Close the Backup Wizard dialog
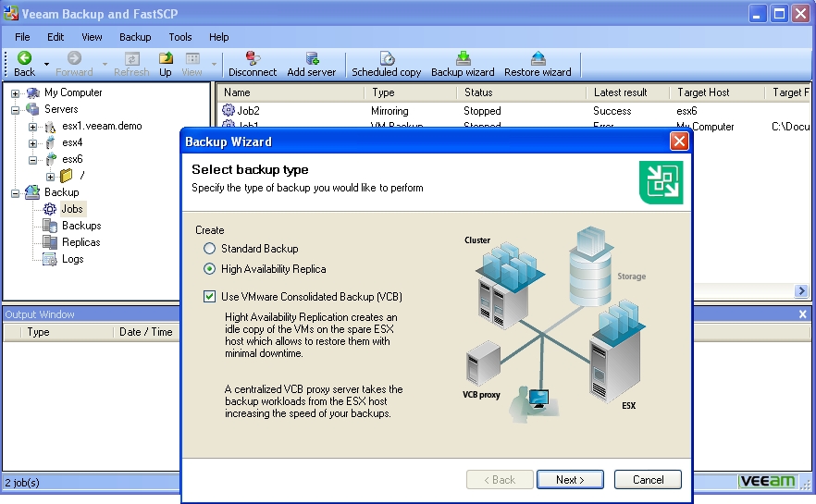The width and height of the screenshot is (816, 504). pyautogui.click(x=679, y=141)
